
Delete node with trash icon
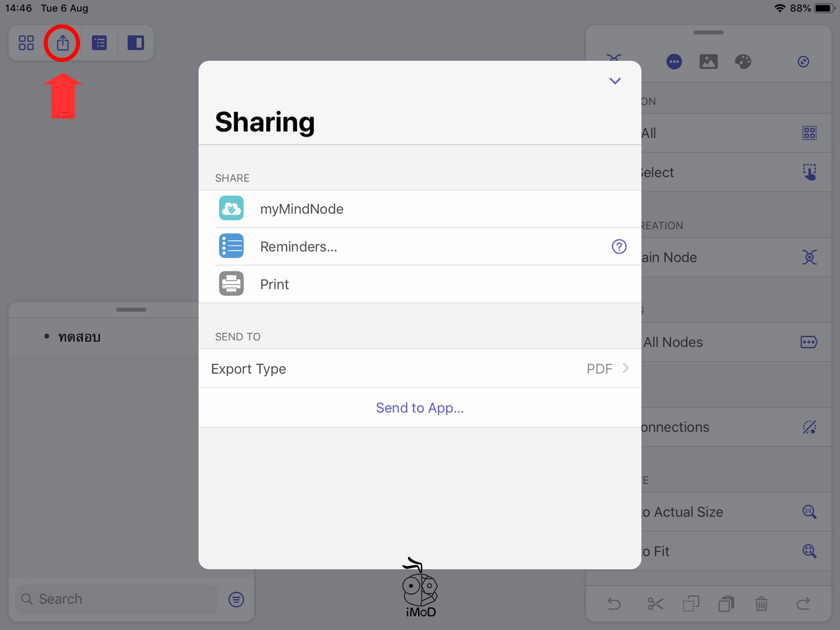(x=762, y=603)
